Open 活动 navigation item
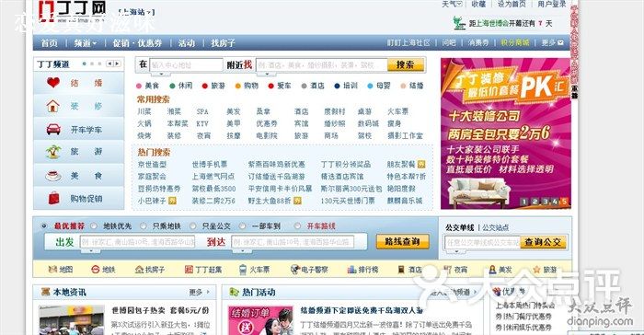This screenshot has width=644, height=335. tap(187, 42)
